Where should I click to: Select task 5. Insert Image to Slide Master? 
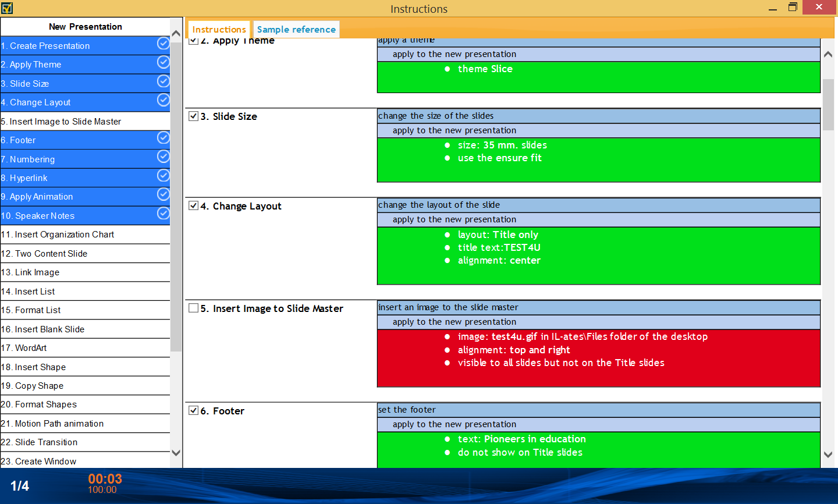[x=85, y=121]
